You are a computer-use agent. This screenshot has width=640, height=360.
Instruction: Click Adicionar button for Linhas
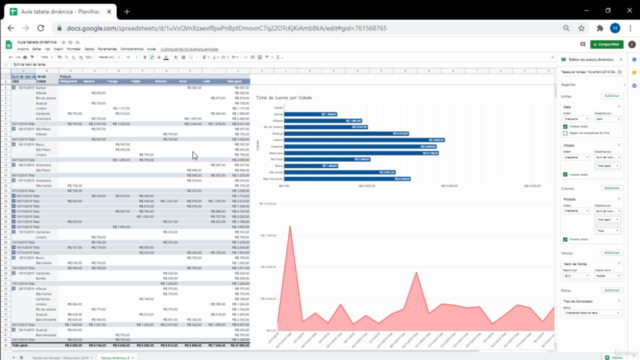612,96
